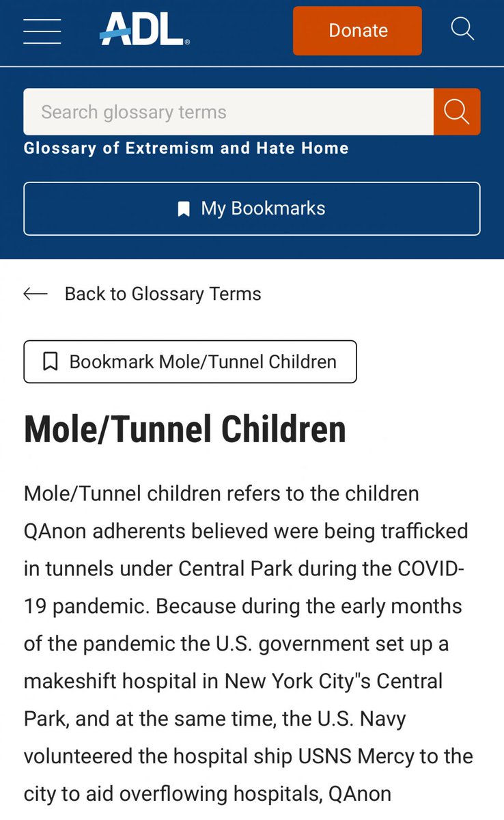The image size is (504, 820).
Task: Click the solid bookmark icon beside My Bookmarks
Action: [x=184, y=209]
